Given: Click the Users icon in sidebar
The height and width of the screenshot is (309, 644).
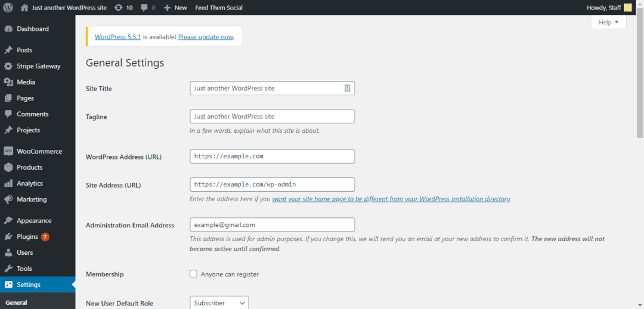Looking at the screenshot, I should (x=8, y=252).
